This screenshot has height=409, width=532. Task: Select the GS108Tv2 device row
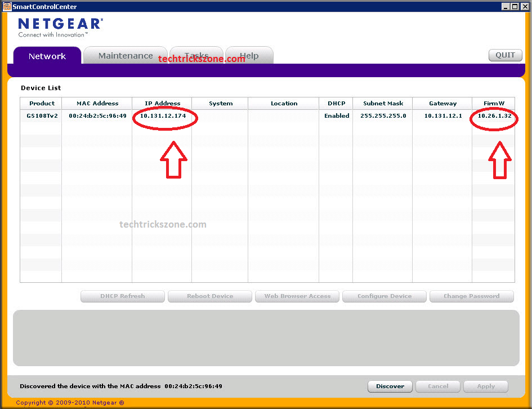click(x=267, y=115)
